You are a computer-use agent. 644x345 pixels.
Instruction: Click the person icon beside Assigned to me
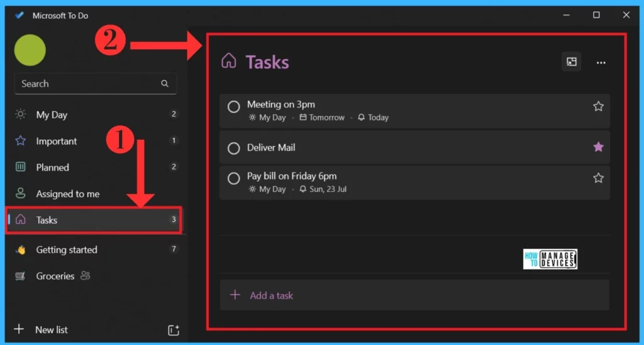[21, 193]
